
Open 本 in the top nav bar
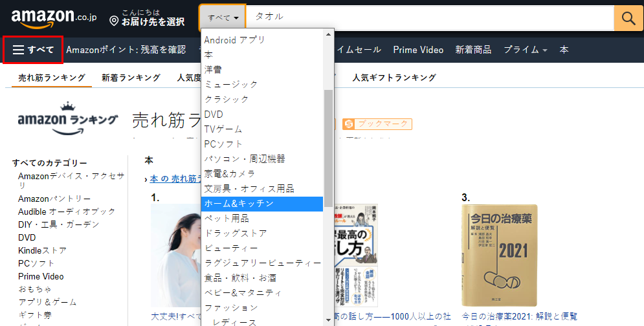[x=564, y=50]
